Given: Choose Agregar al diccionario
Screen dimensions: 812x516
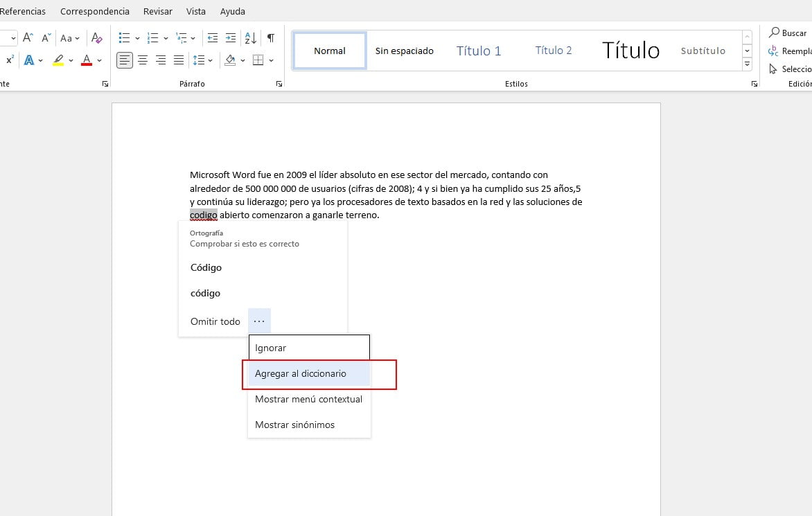Looking at the screenshot, I should pyautogui.click(x=309, y=374).
